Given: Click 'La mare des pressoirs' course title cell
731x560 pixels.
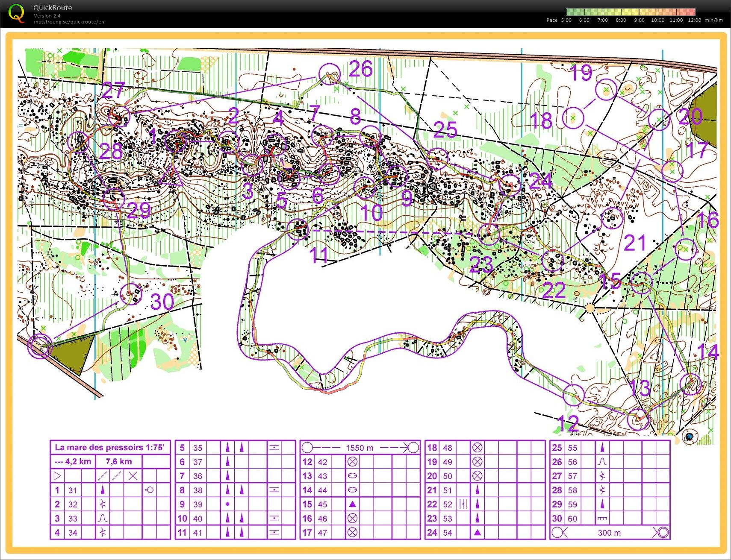Looking at the screenshot, I should [x=110, y=448].
